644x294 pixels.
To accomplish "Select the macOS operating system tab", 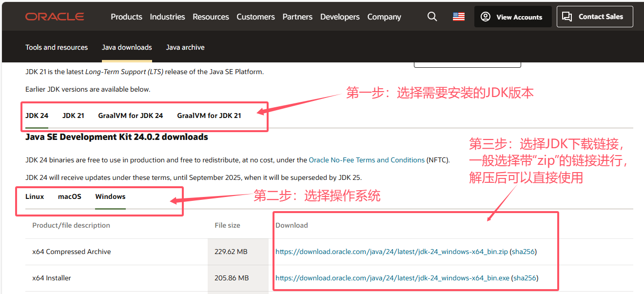I will pos(70,196).
